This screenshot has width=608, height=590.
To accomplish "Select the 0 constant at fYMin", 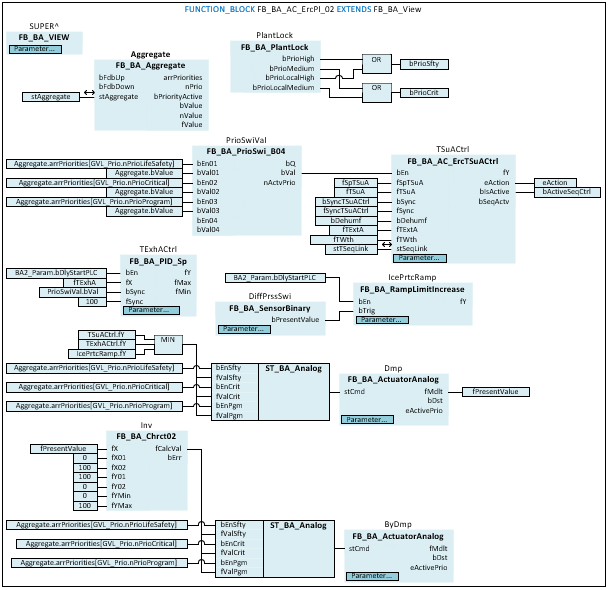I will (x=85, y=496).
